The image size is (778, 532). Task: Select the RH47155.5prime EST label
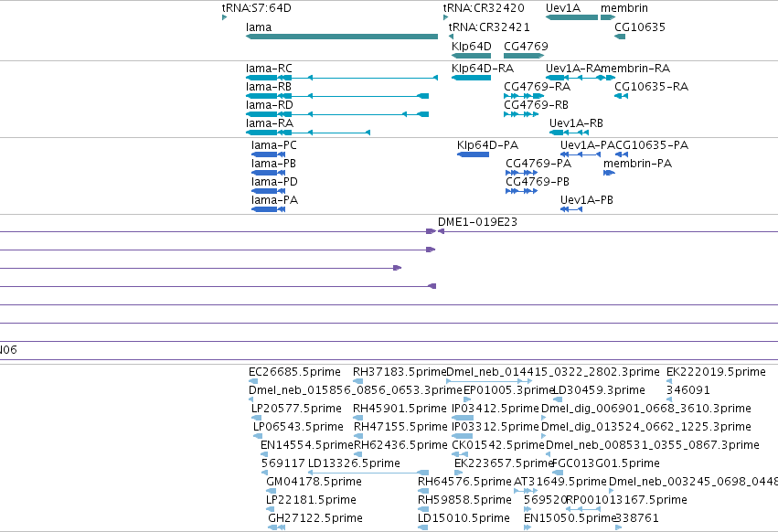[400, 427]
